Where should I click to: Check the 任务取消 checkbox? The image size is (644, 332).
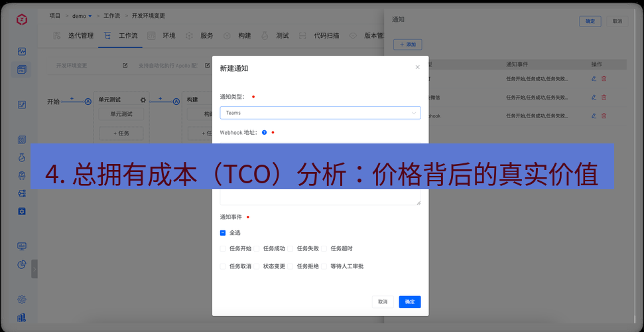[223, 266]
